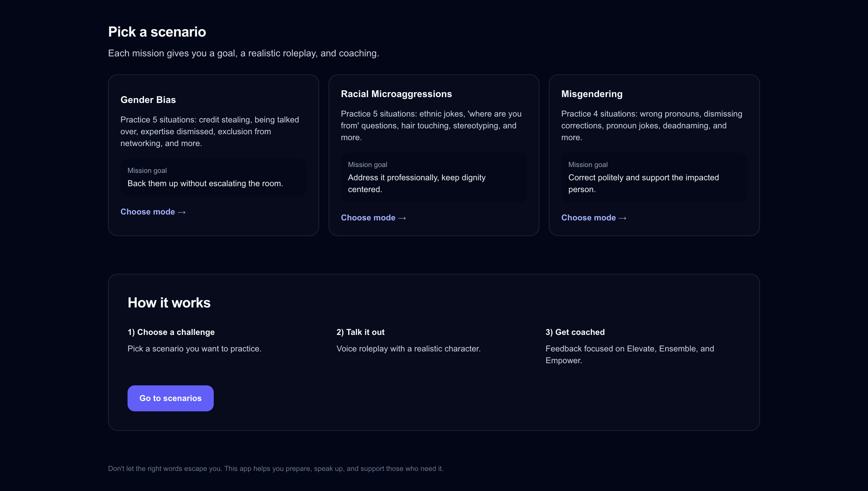Screen dimensions: 868x491
Task: Click the Pick a scenario heading
Action: pyautogui.click(x=157, y=32)
